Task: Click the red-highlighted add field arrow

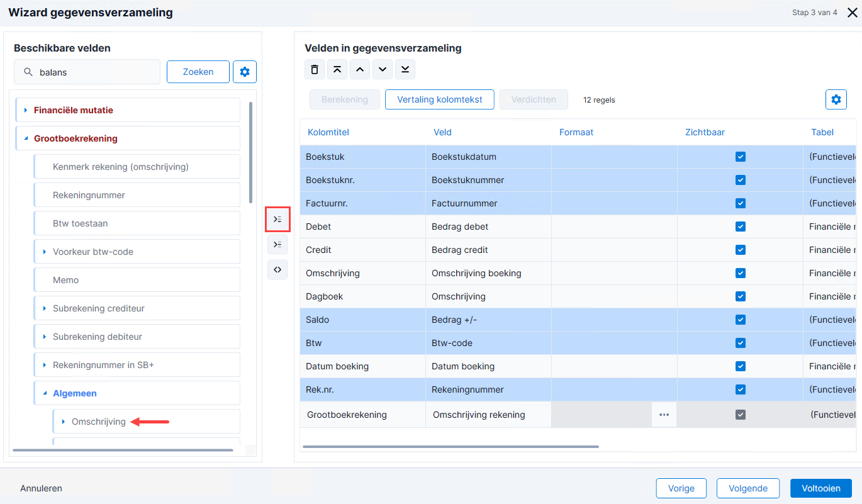Action: [277, 219]
